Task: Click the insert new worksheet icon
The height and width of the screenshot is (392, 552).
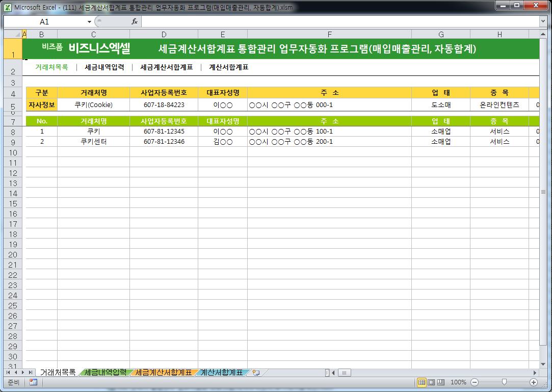Action: tap(256, 373)
